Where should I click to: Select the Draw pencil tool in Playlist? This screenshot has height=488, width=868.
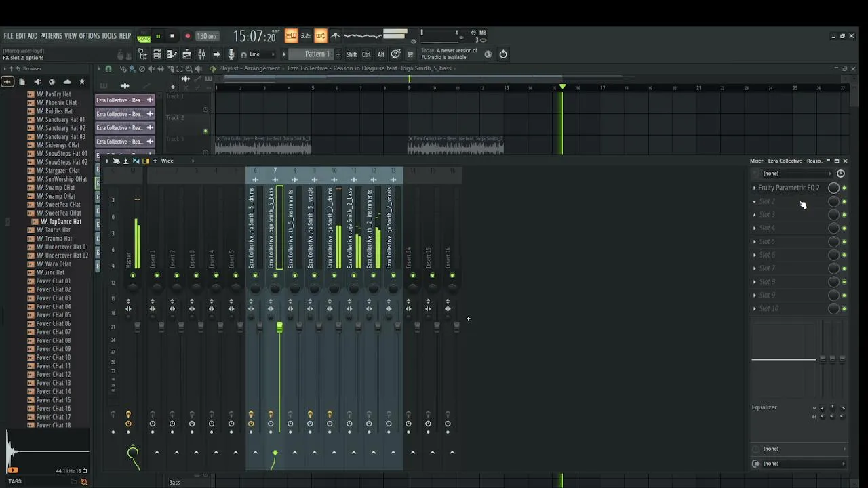(123, 68)
